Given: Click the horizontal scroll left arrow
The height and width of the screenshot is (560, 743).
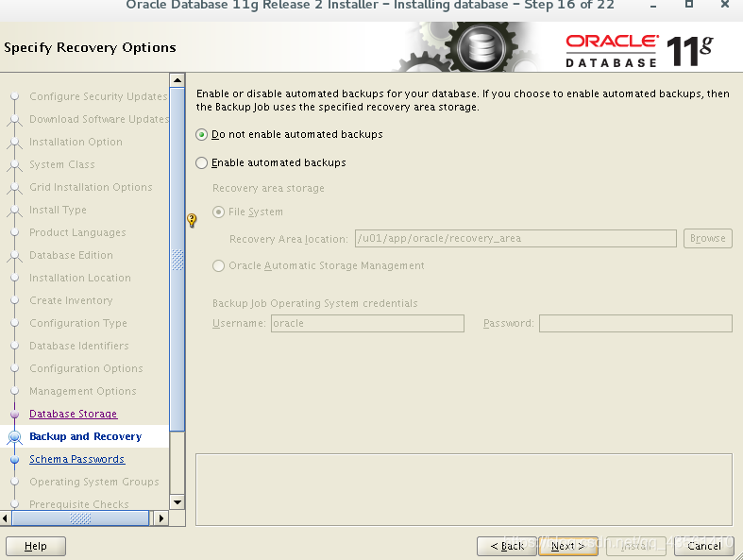Looking at the screenshot, I should (x=6, y=518).
